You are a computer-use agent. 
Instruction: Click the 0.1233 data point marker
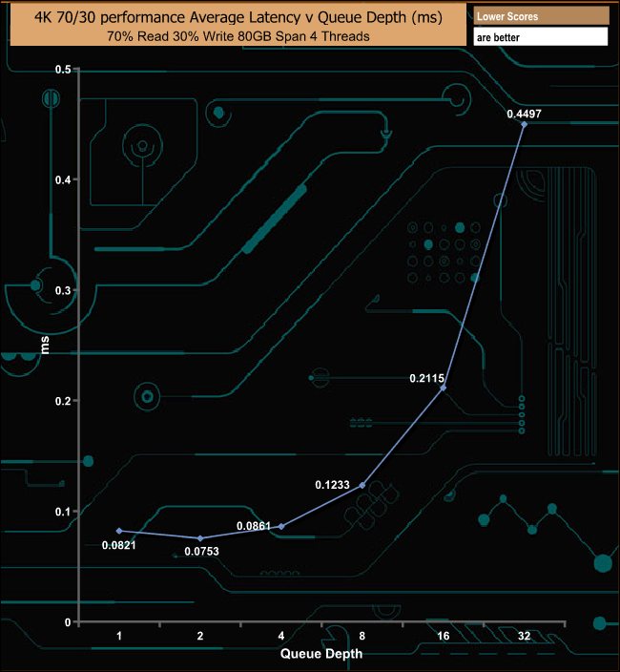(362, 485)
